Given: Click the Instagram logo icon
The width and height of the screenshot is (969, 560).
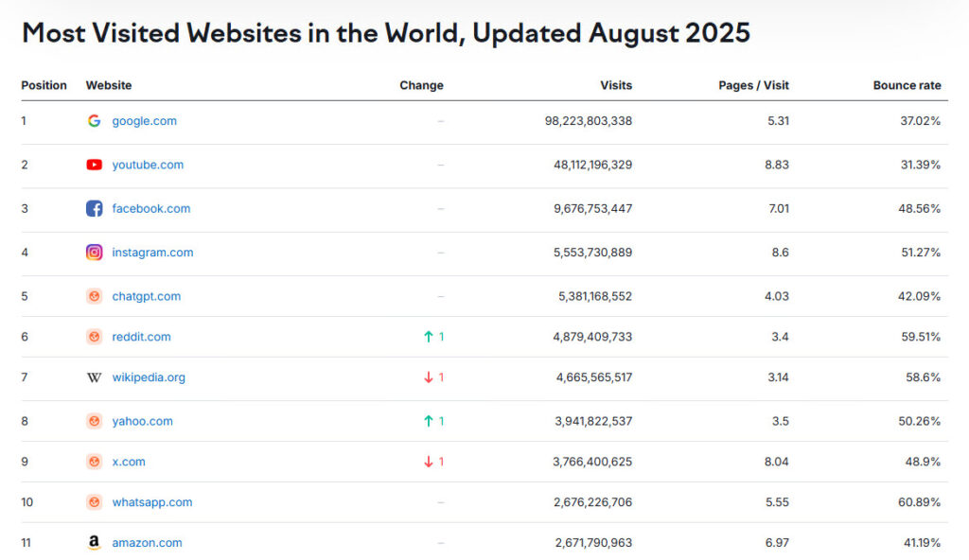Looking at the screenshot, I should 94,253.
